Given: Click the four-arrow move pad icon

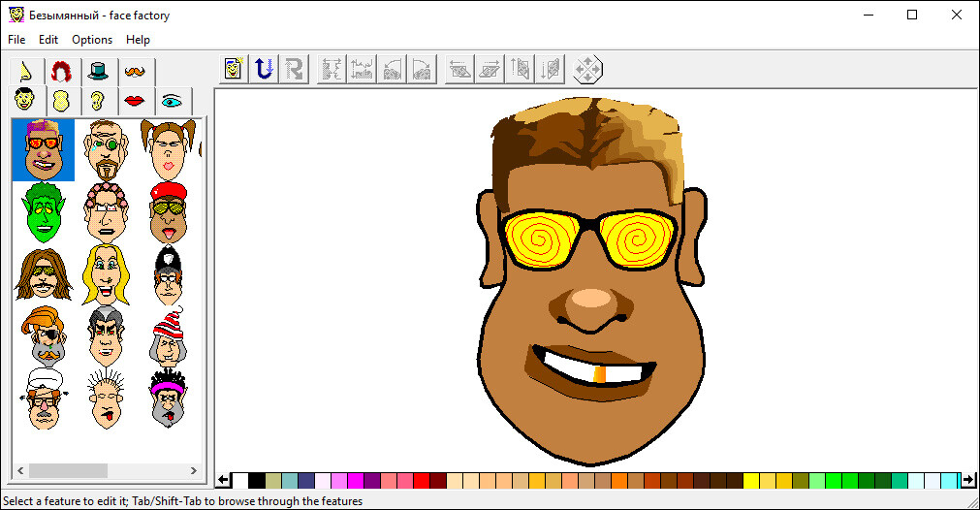Looking at the screenshot, I should 587,69.
